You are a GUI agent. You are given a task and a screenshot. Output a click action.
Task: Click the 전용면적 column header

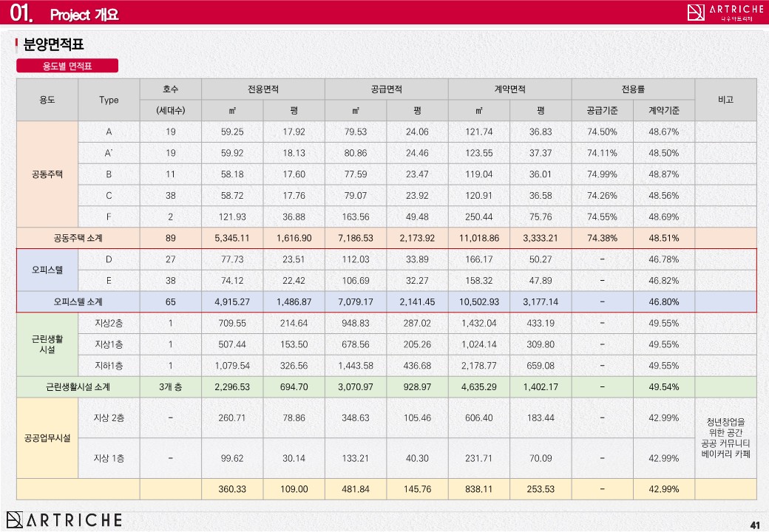point(263,89)
